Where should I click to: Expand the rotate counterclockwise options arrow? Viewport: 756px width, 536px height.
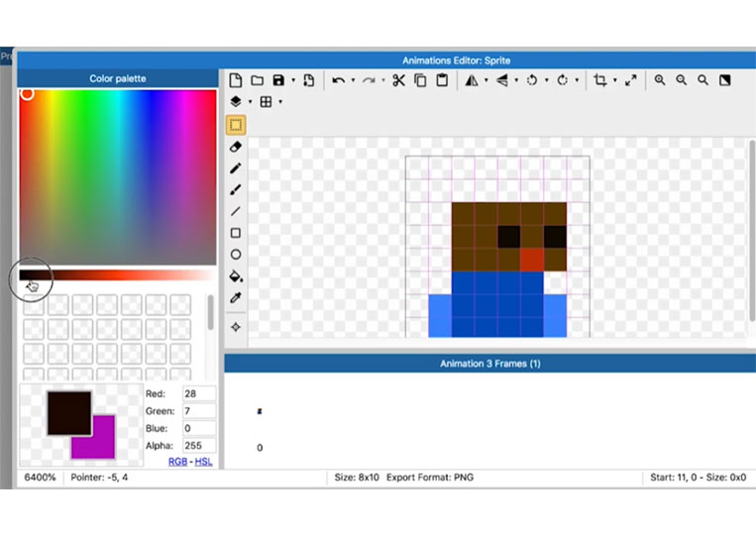tap(546, 80)
